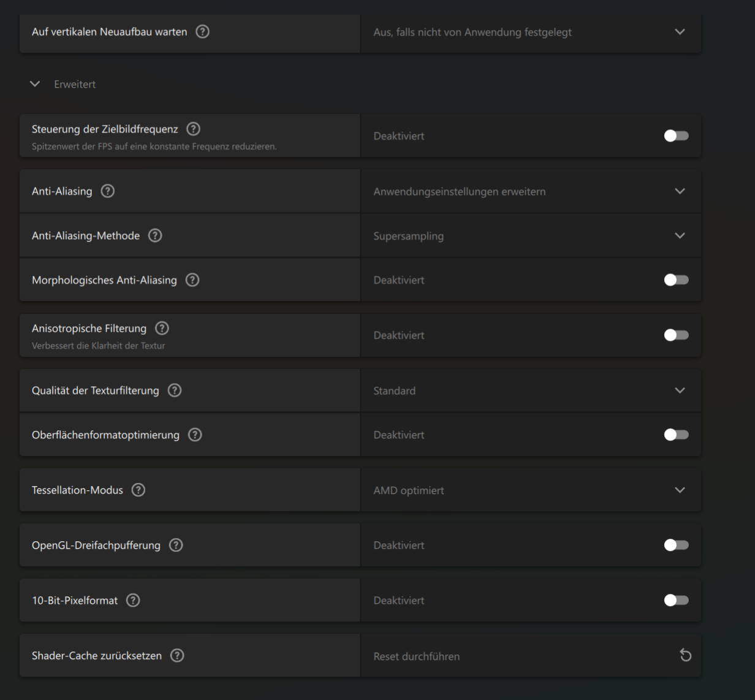Open help for Morphologisches Anti-Aliasing
This screenshot has height=700, width=755.
(192, 280)
